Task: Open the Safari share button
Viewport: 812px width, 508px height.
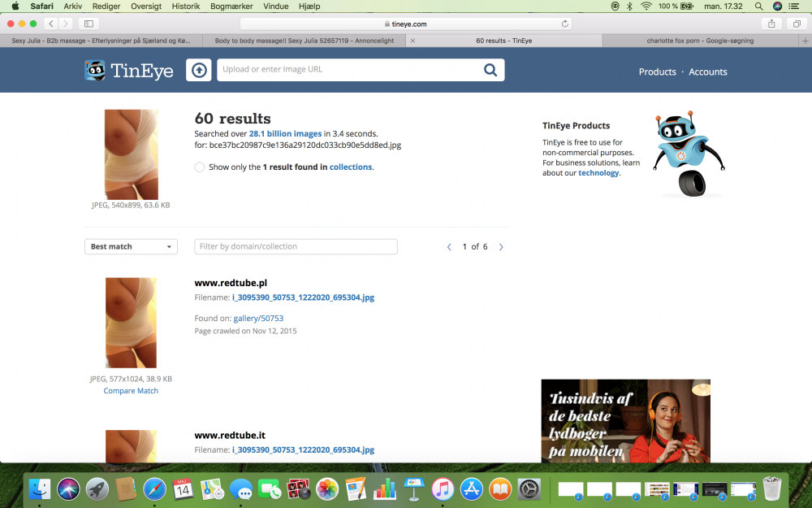Action: point(771,24)
